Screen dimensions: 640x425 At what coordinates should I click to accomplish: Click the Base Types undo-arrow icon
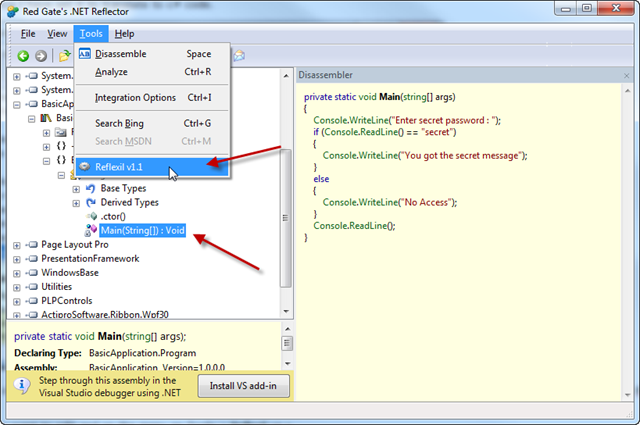(x=91, y=188)
